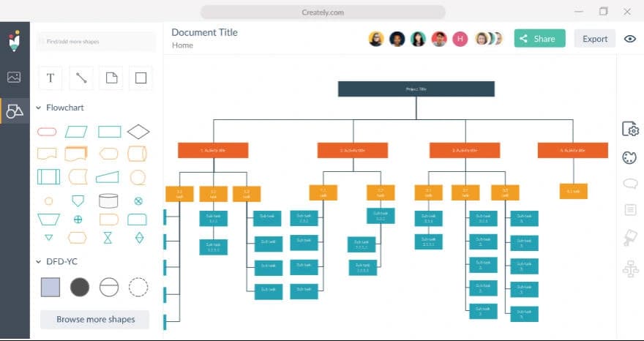Collapse the DFD-YC shapes section

(39, 261)
